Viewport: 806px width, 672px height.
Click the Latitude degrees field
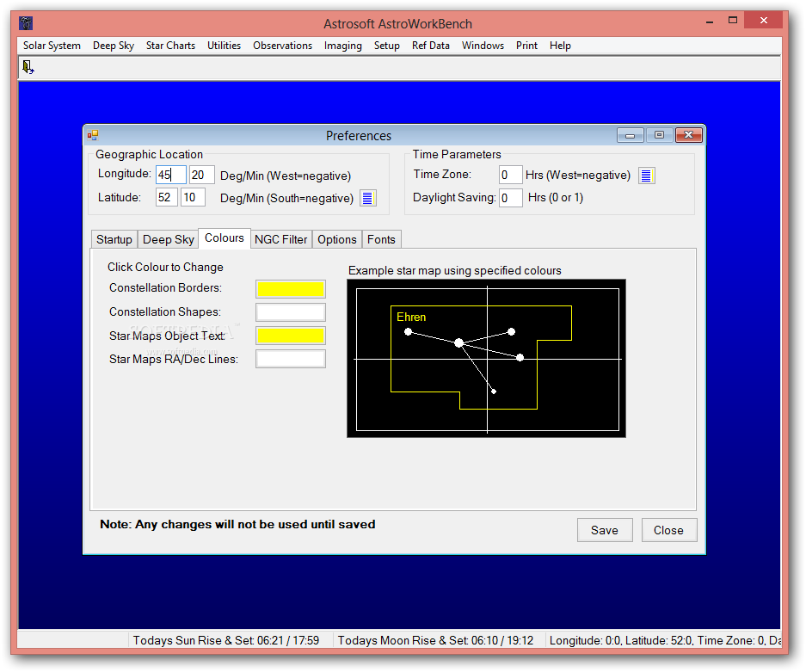[x=167, y=197]
